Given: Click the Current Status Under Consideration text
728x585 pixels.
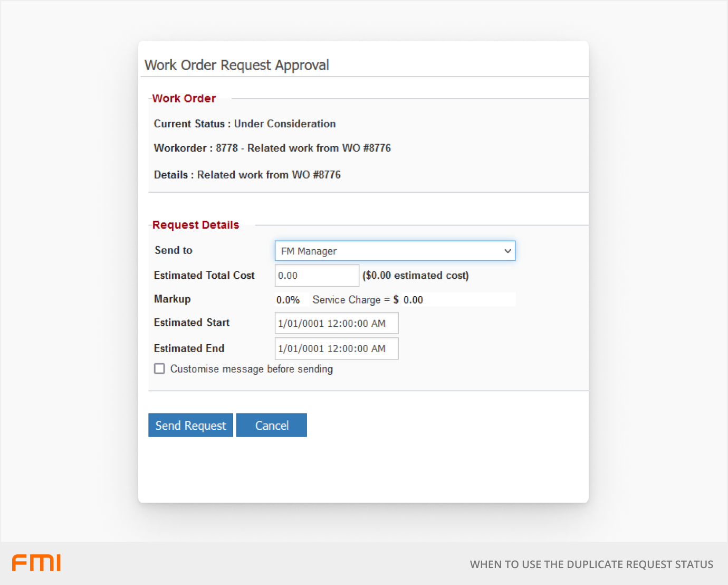Looking at the screenshot, I should tap(245, 124).
